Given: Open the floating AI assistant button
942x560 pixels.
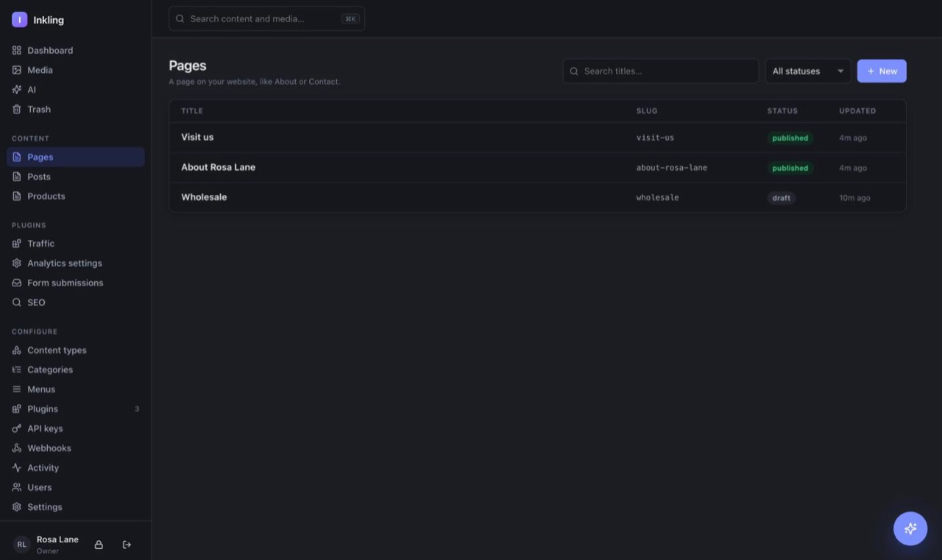Looking at the screenshot, I should pos(910,528).
